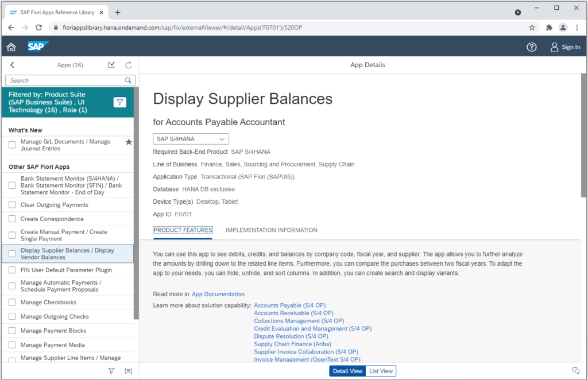This screenshot has height=380, width=588.
Task: Click the search magnifier icon
Action: [128, 80]
